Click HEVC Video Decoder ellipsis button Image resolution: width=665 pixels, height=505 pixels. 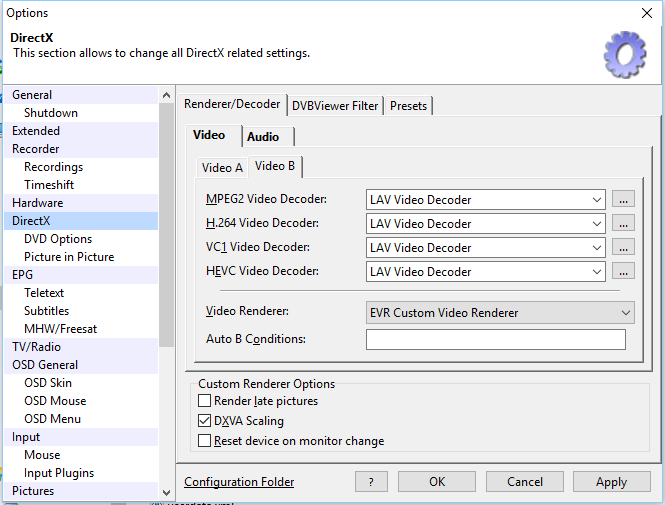coord(624,272)
